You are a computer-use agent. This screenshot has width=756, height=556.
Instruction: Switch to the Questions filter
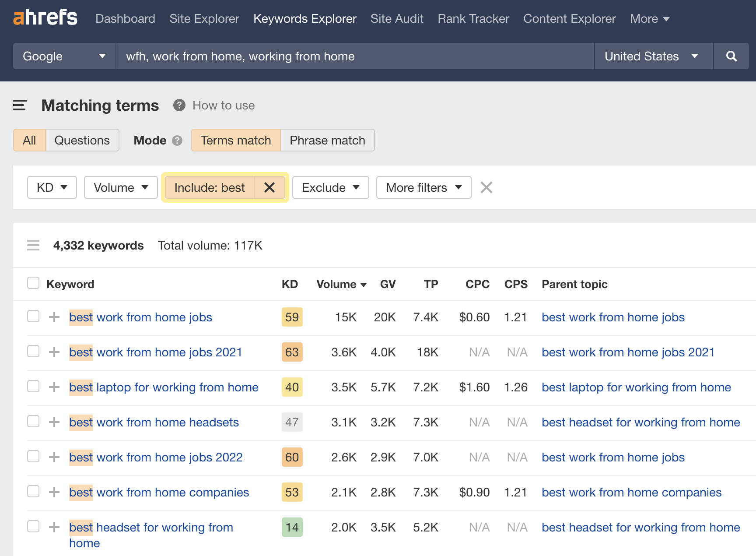82,140
